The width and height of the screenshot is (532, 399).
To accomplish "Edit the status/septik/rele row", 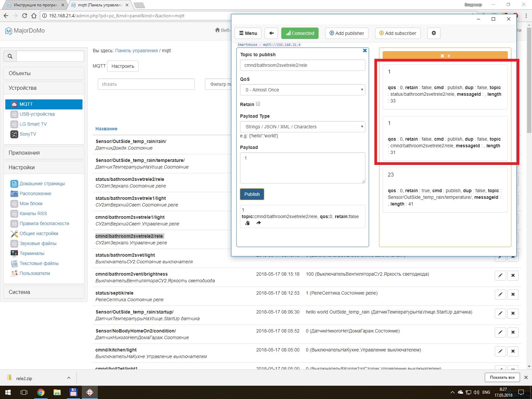I will click(x=500, y=294).
